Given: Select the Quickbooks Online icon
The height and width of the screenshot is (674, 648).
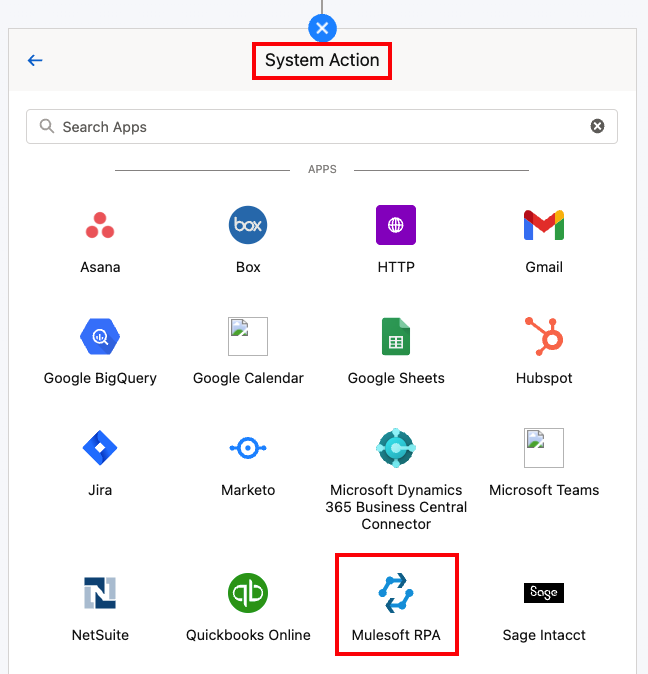Looking at the screenshot, I should coord(248,593).
